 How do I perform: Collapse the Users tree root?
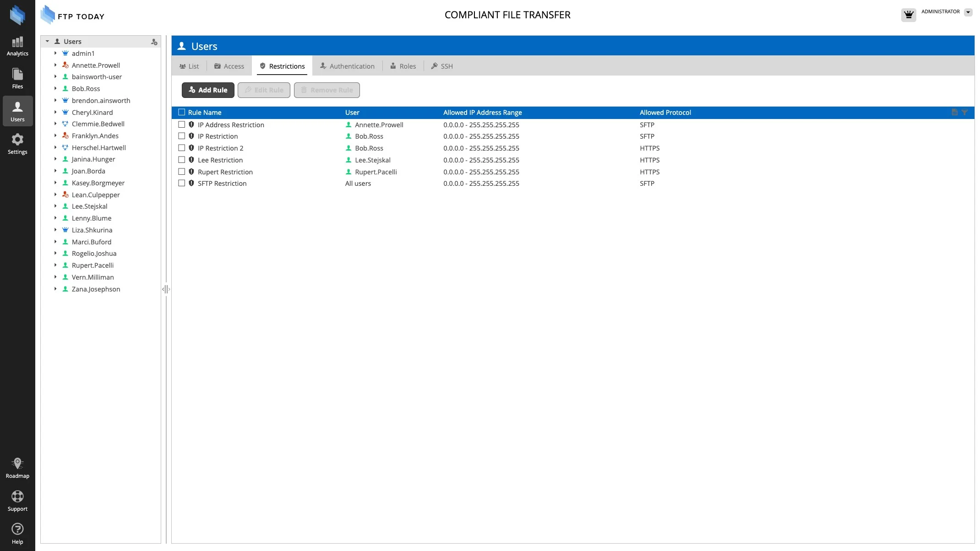[x=47, y=41]
